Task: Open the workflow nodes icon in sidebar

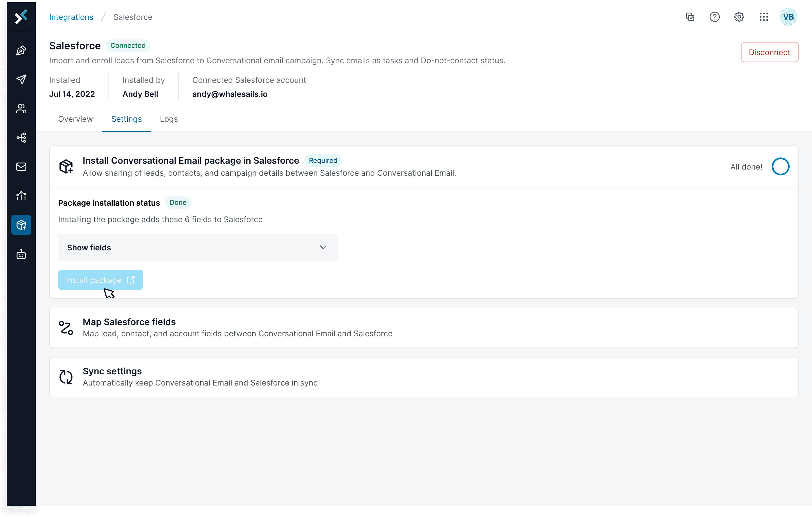Action: 21,137
